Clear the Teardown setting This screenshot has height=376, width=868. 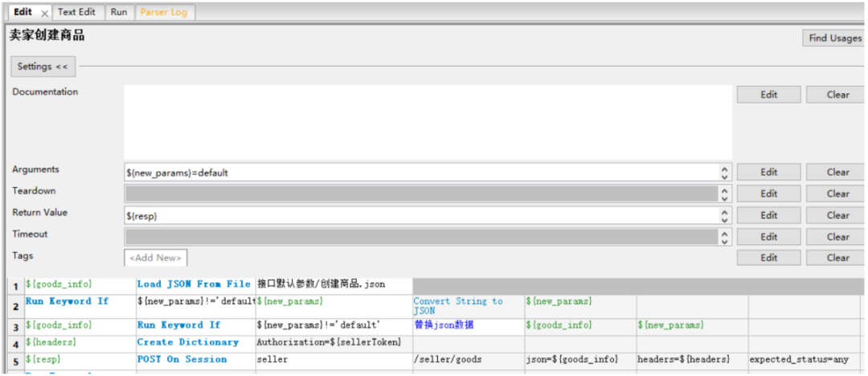point(836,194)
